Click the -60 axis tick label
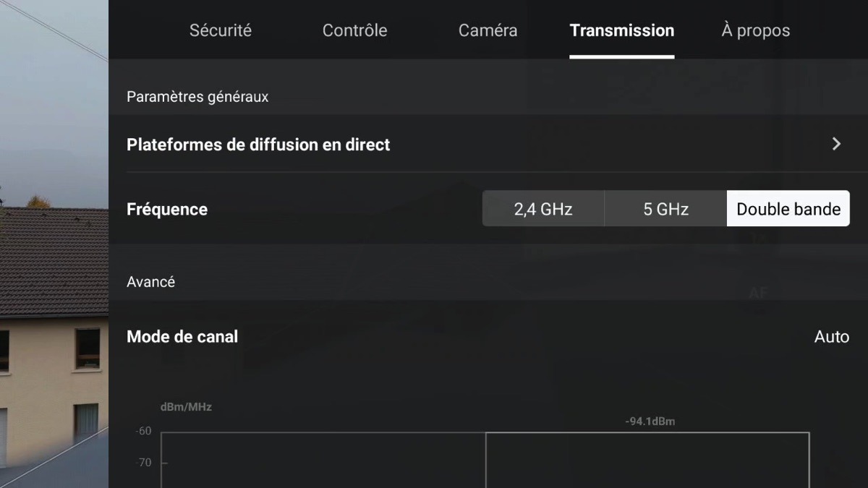The height and width of the screenshot is (488, 868). (143, 431)
